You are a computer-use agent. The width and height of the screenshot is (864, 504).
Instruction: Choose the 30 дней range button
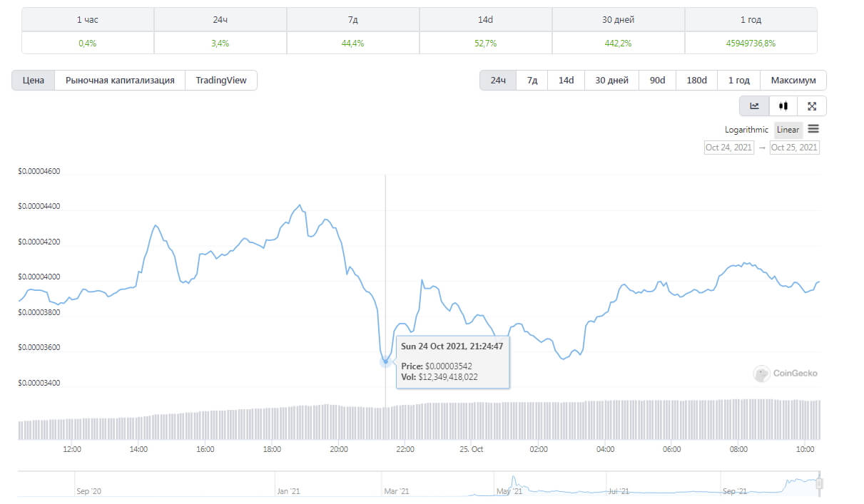pos(612,80)
